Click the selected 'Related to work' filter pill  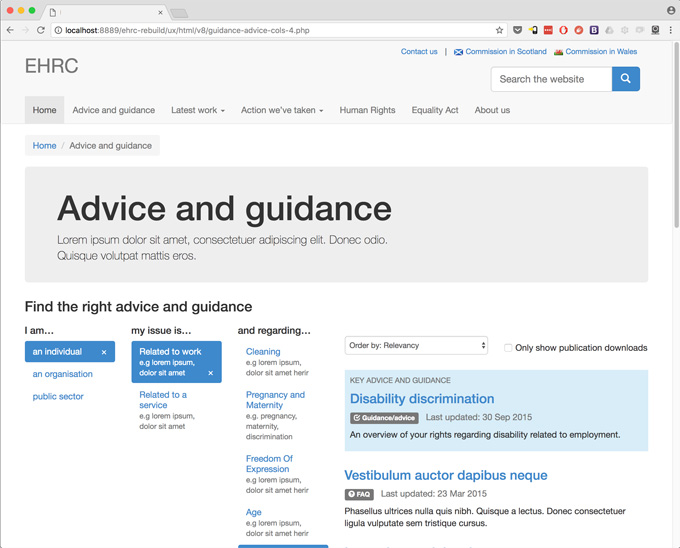(x=177, y=362)
